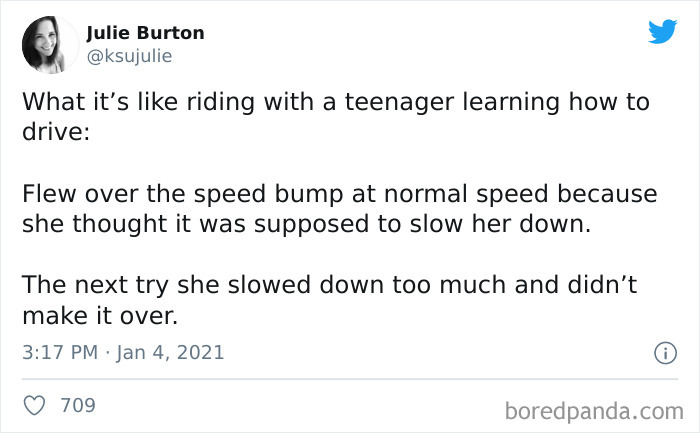Screen dimensions: 700x433
Task: Select the "Flew over the speed bump" line
Action: tap(340, 194)
